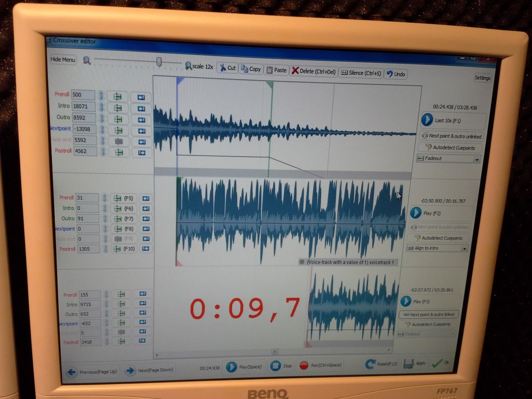532x399 pixels.
Task: Click the set-marker icon beside the 9715 Intro field
Action: click(121, 304)
